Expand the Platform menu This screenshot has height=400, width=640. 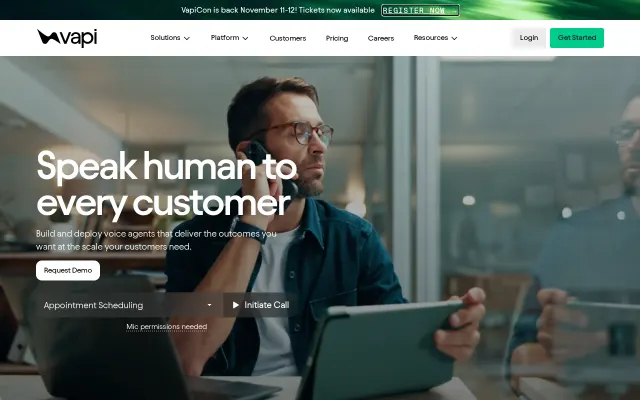[229, 38]
